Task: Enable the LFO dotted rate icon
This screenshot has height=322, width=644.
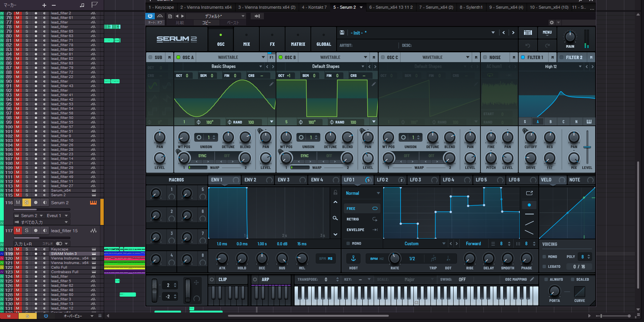Action: point(448,258)
